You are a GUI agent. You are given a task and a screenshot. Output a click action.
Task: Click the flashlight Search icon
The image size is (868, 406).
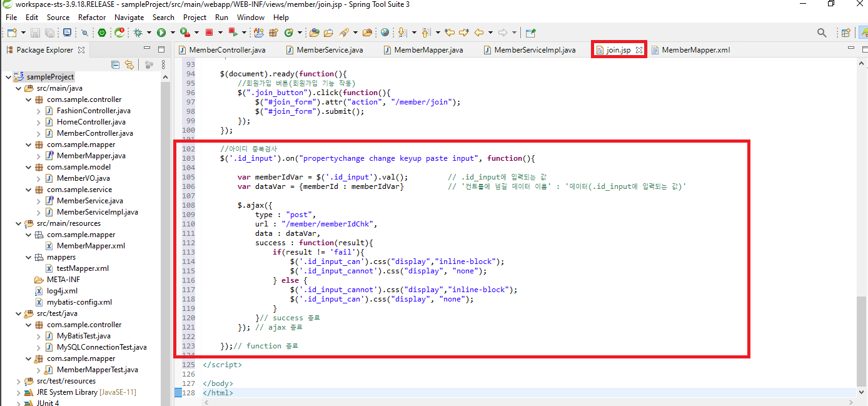344,32
